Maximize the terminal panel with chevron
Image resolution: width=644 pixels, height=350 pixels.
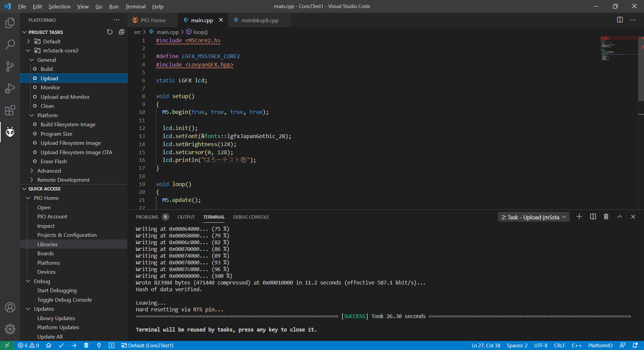tap(620, 217)
